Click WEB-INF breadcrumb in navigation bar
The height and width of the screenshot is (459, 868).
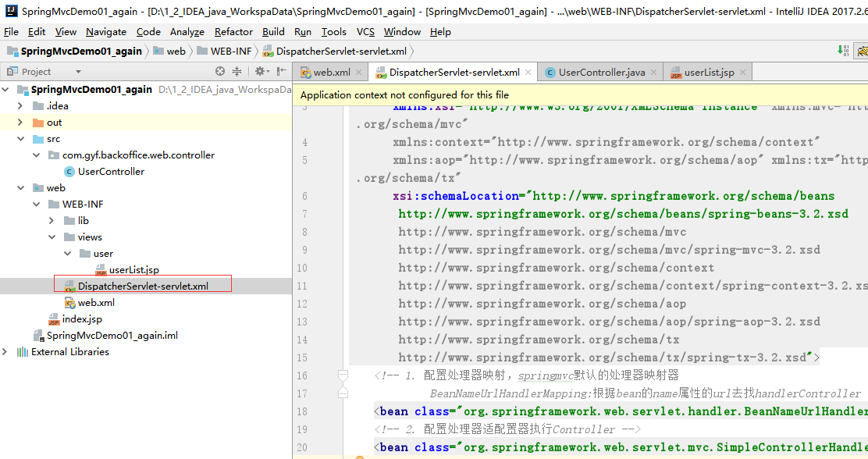[225, 52]
